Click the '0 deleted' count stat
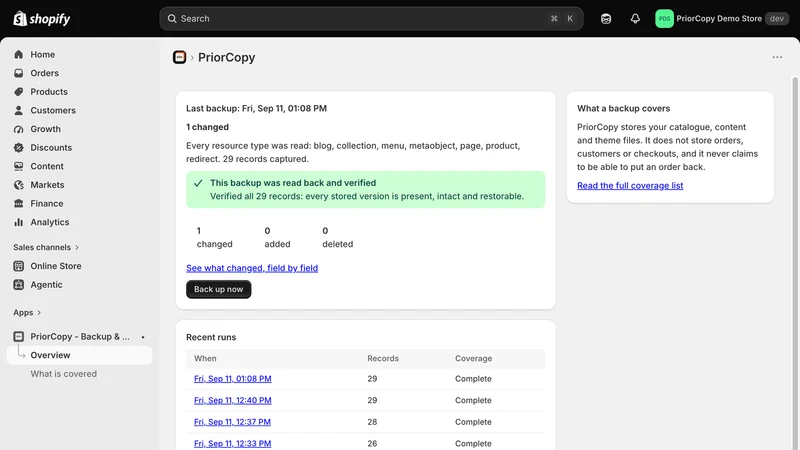 pos(337,238)
